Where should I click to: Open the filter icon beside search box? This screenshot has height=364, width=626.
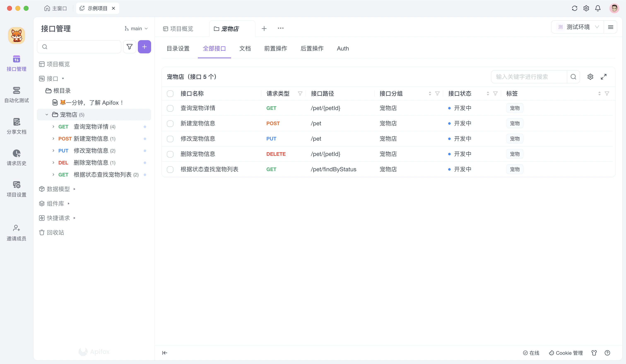[x=129, y=47]
